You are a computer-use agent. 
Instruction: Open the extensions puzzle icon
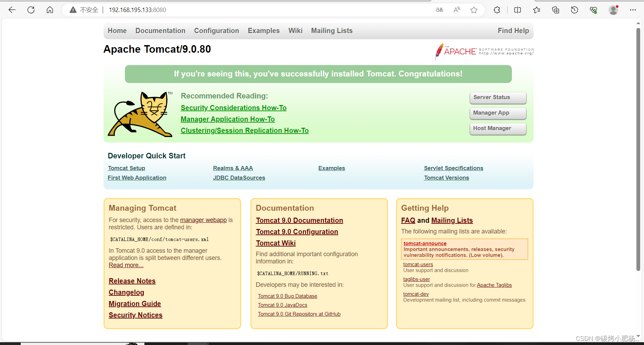[497, 10]
